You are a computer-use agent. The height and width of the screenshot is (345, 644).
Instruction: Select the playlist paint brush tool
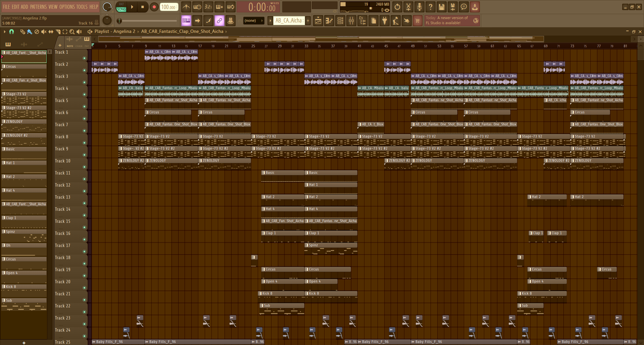pyautogui.click(x=30, y=32)
